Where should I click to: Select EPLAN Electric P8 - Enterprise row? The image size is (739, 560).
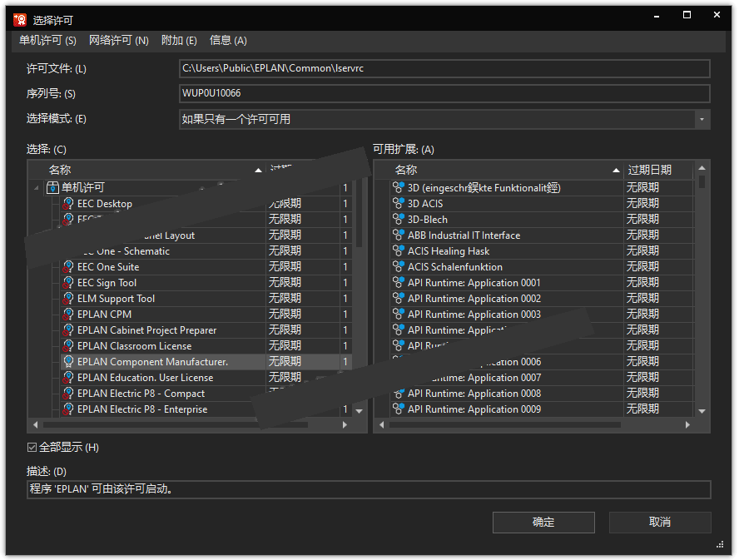coord(206,409)
